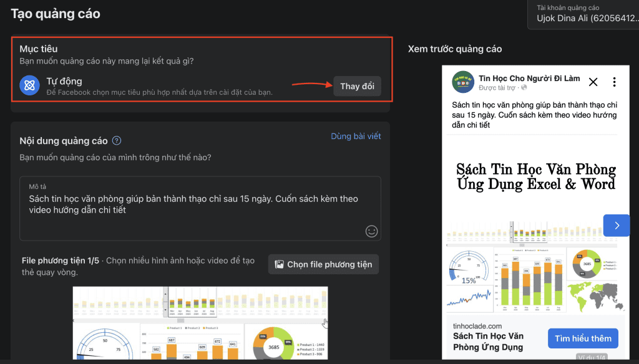Image resolution: width=639 pixels, height=364 pixels.
Task: Click the Xem trước quảng cáo heading
Action: tap(455, 49)
